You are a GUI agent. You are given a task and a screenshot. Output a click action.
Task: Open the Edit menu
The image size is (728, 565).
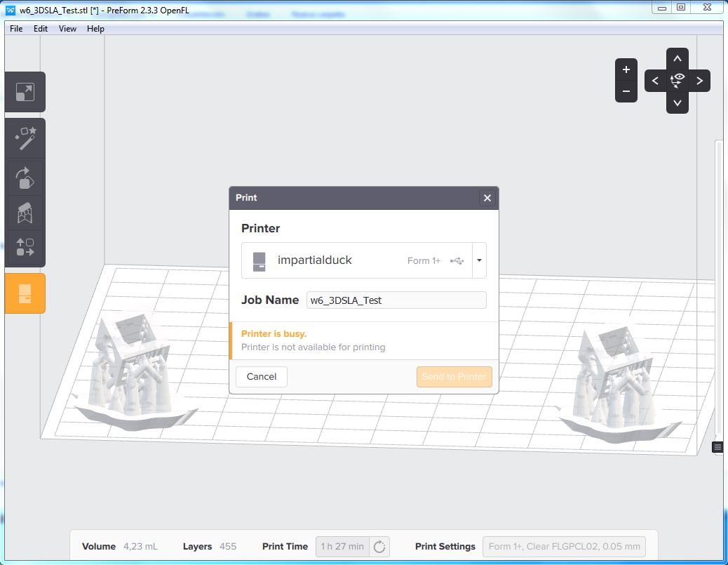tap(41, 28)
